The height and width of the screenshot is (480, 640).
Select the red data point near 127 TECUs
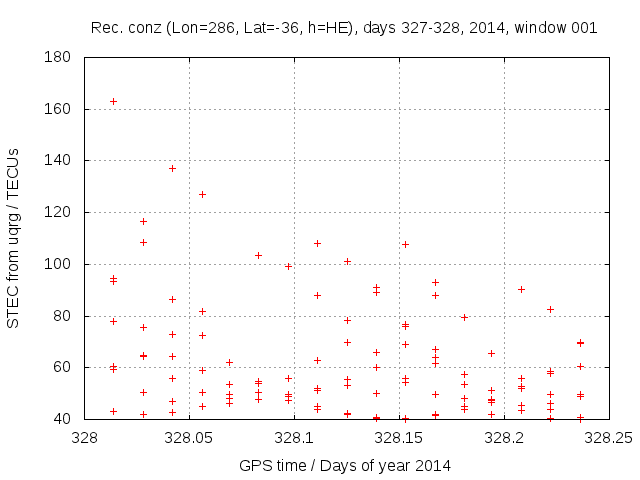(x=202, y=194)
